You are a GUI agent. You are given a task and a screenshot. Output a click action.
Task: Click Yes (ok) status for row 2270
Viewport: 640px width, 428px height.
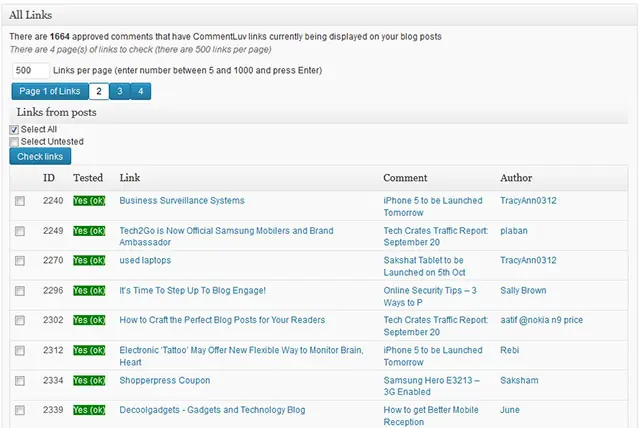click(89, 260)
